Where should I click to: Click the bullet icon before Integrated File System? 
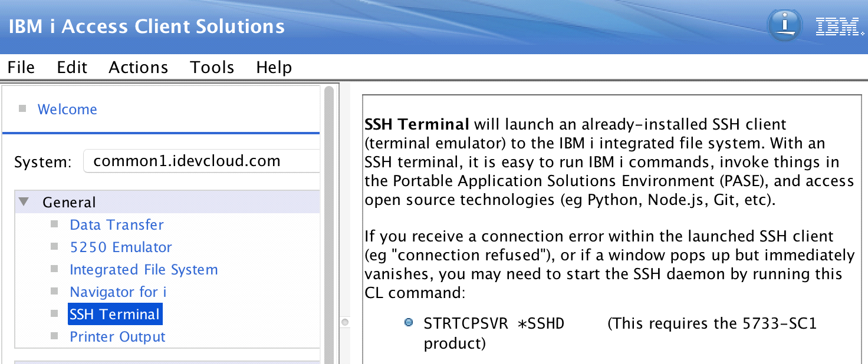pos(55,269)
